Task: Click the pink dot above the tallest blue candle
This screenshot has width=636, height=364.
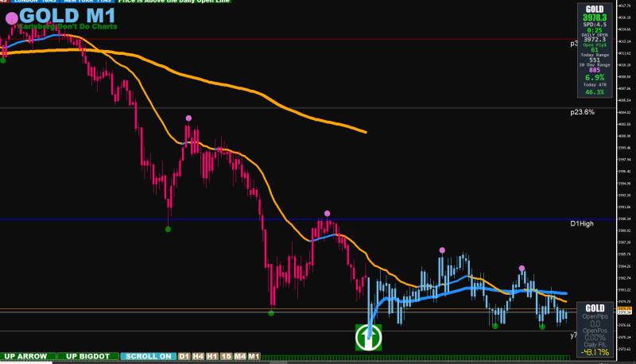Action: (442, 250)
